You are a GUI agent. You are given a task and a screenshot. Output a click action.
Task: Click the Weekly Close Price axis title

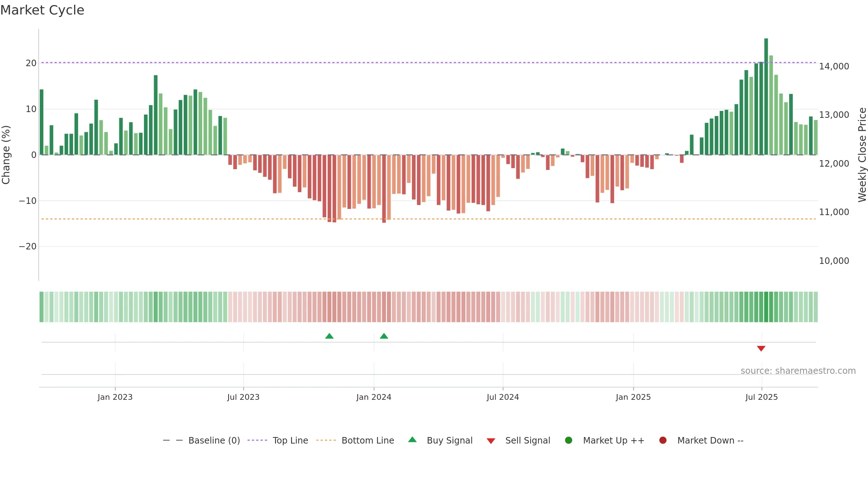pyautogui.click(x=862, y=155)
